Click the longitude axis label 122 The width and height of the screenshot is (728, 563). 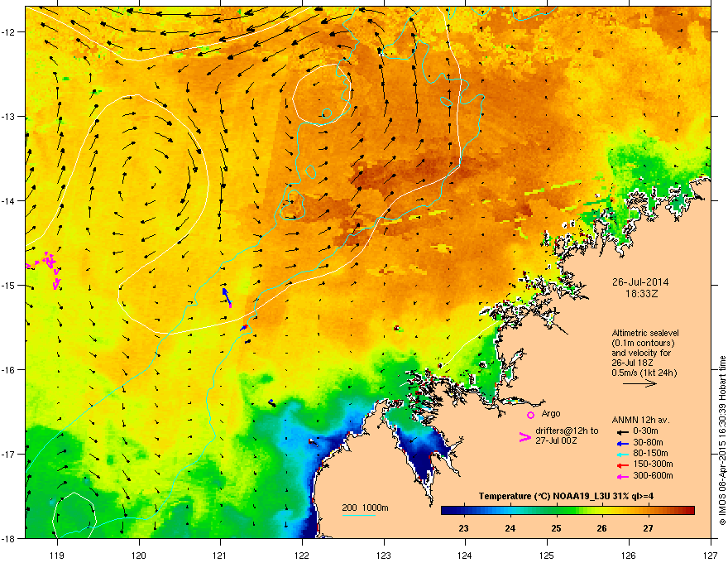tap(302, 555)
